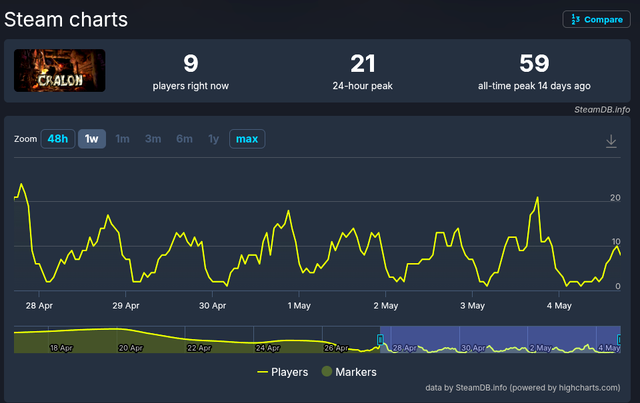The width and height of the screenshot is (640, 403).
Task: Click the right navigator range handle
Action: coord(620,339)
